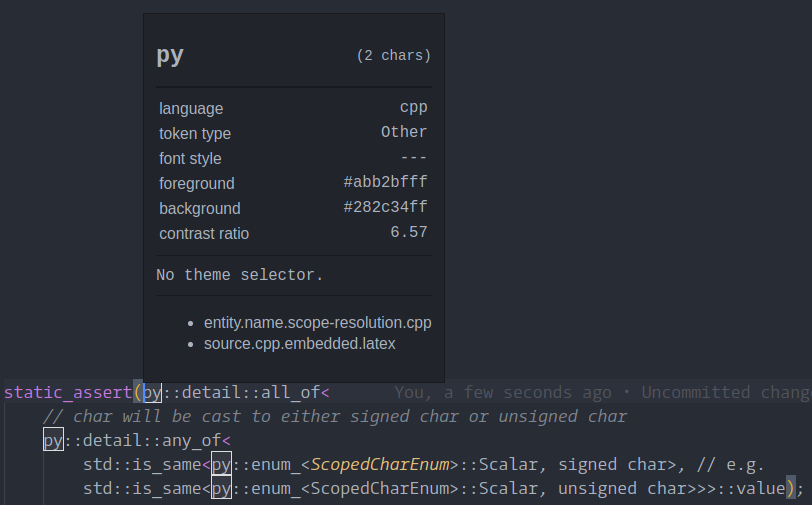Click the git blame annotation 'You, a few seconds ago'

[502, 393]
